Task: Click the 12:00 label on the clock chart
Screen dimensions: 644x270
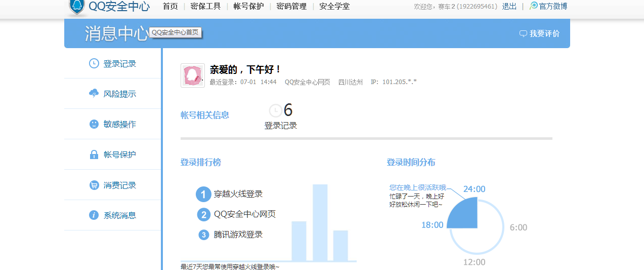Action: pos(474,262)
